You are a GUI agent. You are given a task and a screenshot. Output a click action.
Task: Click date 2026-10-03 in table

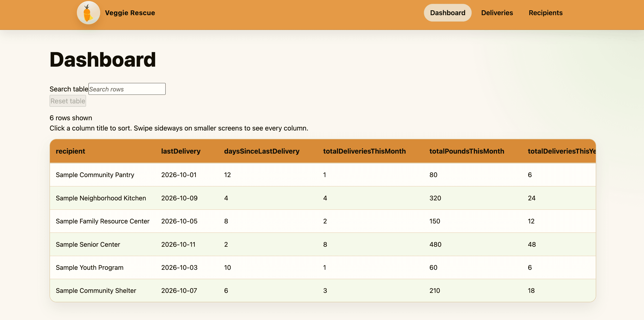click(179, 267)
